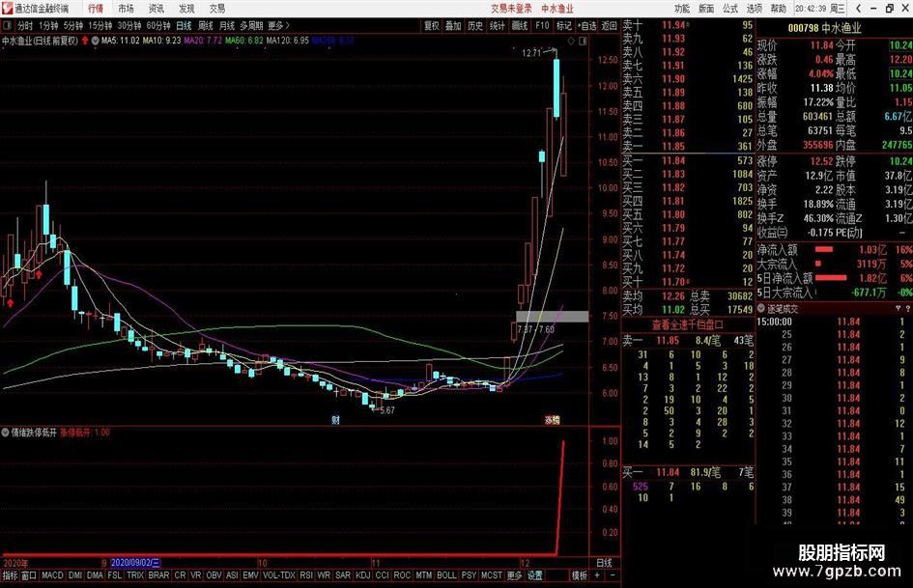Select the 5分钟 period
Screen dimensions: 913x588
[x=73, y=26]
